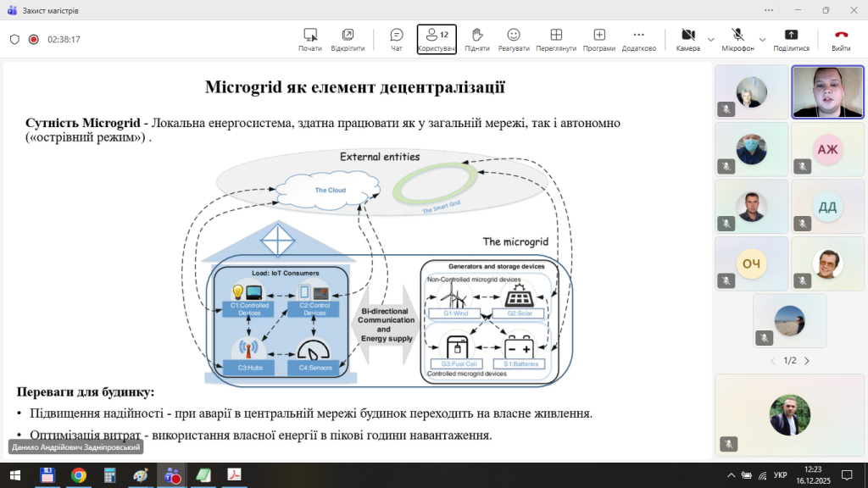868x488 pixels.
Task: Open the Реагувати reactions menu
Action: point(514,39)
